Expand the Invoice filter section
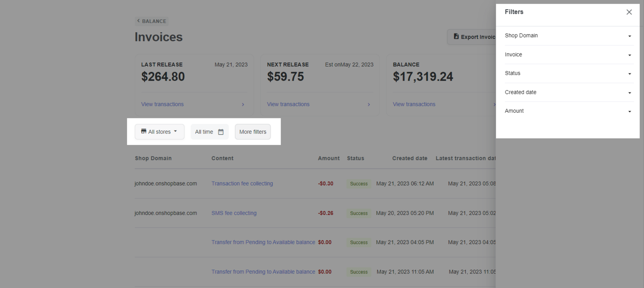This screenshot has height=288, width=644. coord(568,55)
